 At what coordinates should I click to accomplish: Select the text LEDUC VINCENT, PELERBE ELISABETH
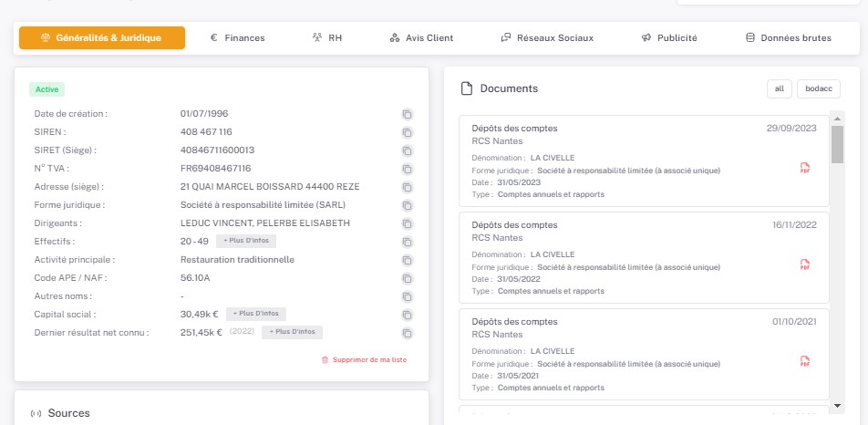point(265,223)
